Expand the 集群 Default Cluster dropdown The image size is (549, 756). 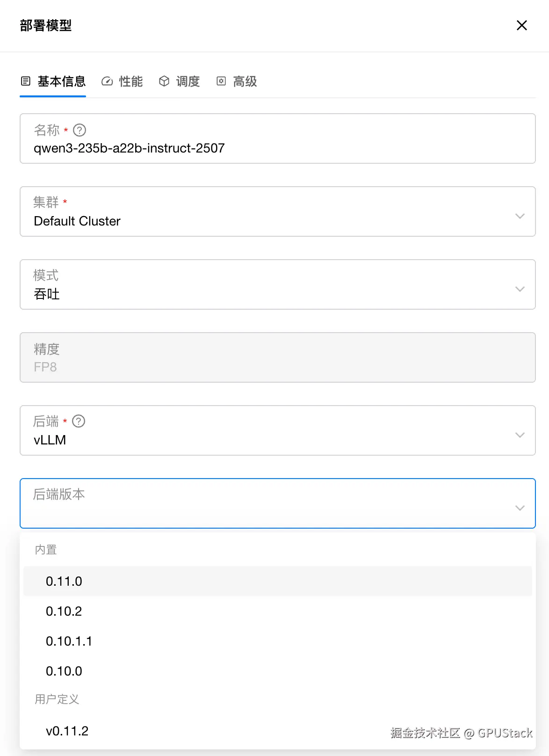click(x=520, y=216)
